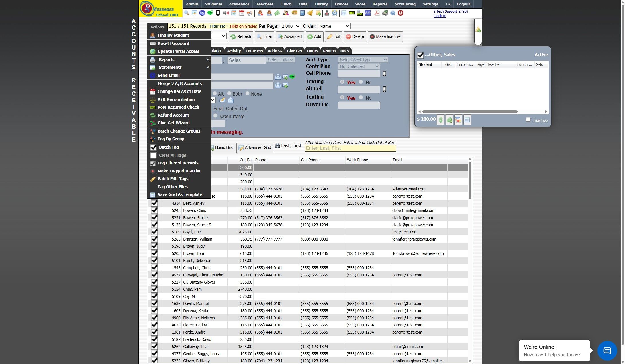Click the Clock In link

[x=440, y=16]
